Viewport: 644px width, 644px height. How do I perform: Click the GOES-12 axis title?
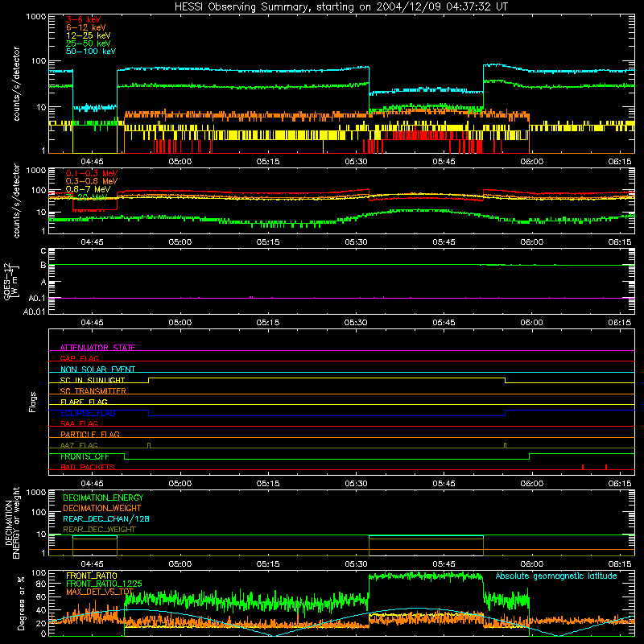(10, 281)
